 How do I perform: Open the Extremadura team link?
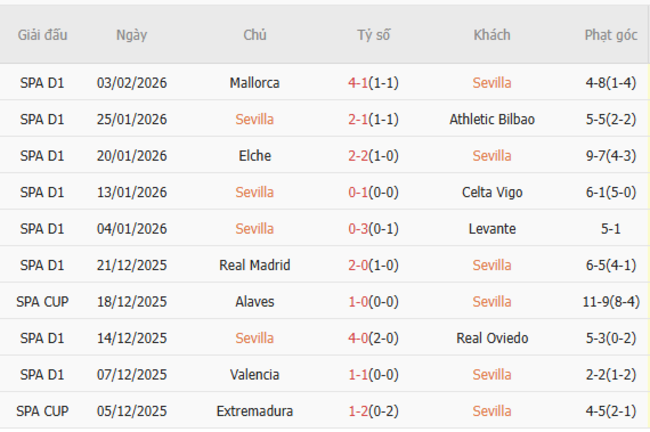point(254,411)
